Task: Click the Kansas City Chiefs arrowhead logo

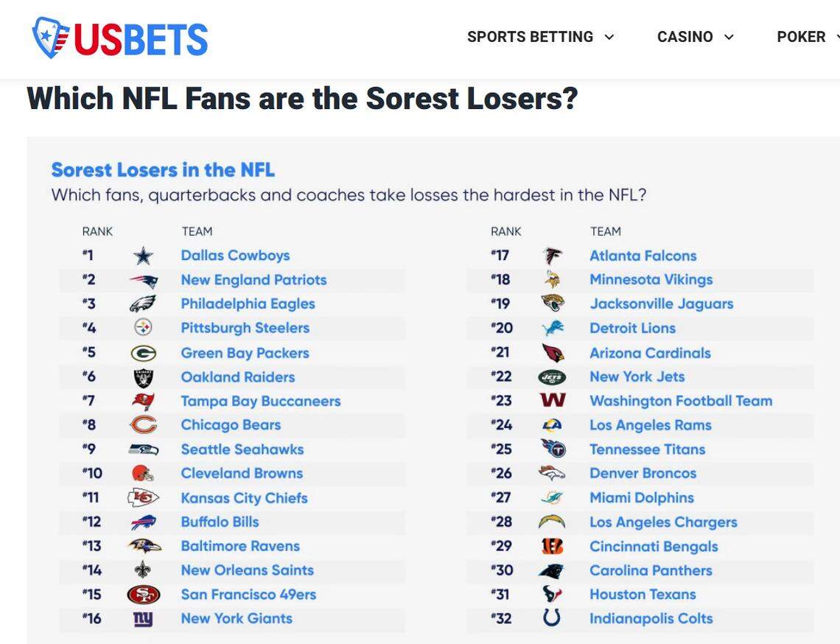Action: point(143,497)
